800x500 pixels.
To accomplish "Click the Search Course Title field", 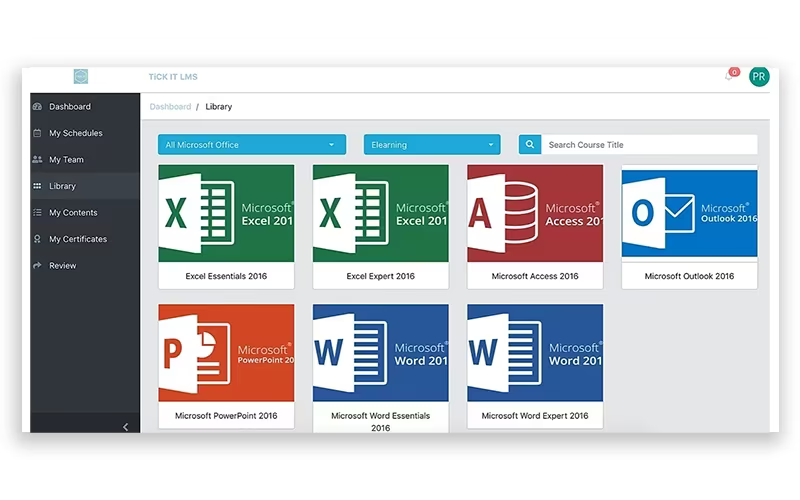I will (x=649, y=144).
